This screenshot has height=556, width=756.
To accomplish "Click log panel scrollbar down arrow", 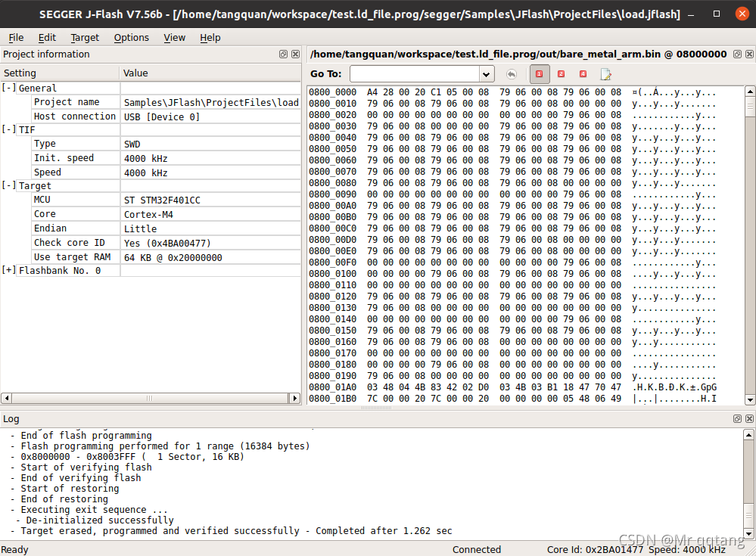I will (x=748, y=534).
